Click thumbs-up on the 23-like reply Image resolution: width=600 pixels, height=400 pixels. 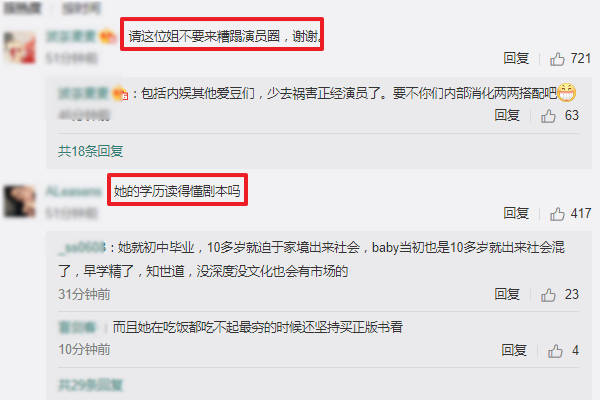point(548,295)
